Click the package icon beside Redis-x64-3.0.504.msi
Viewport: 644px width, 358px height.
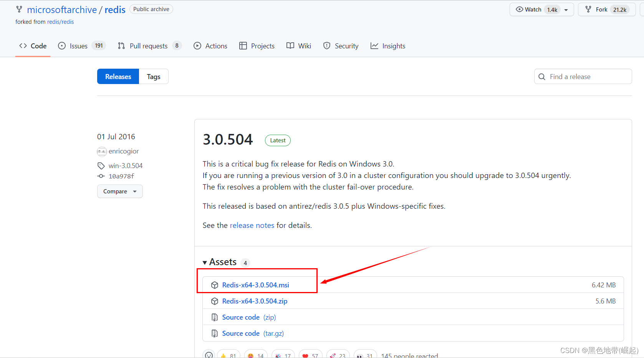pyautogui.click(x=215, y=285)
